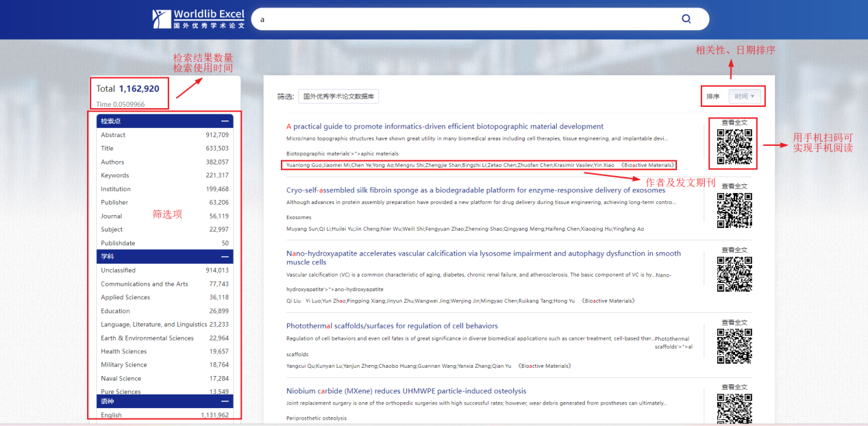Click the 国外优秀学术论文数据库 filter button
This screenshot has height=426, width=868.
pos(338,97)
